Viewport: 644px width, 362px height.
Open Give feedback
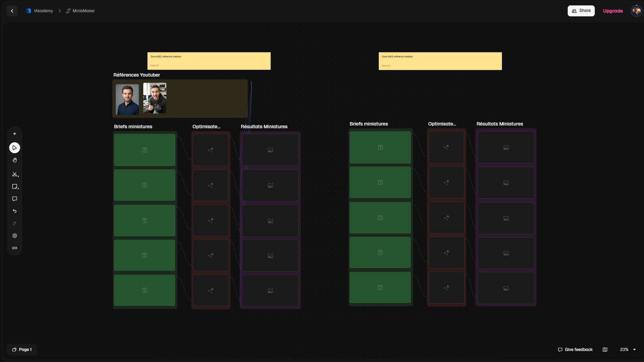(x=575, y=350)
